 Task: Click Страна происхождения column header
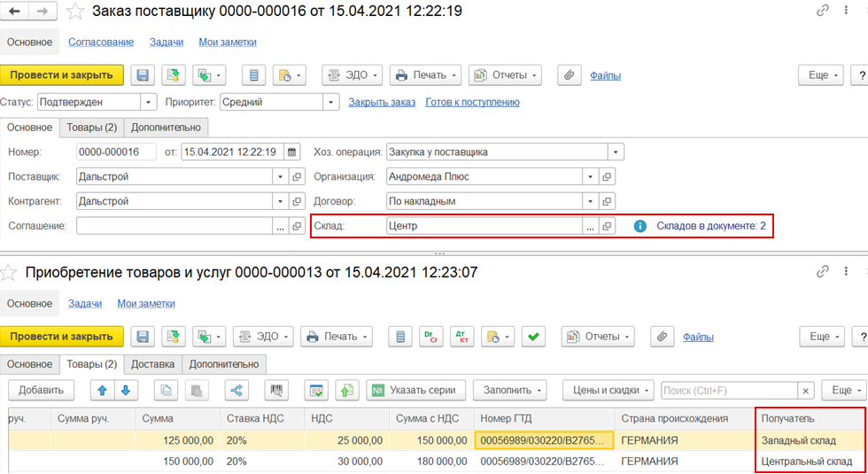point(685,418)
